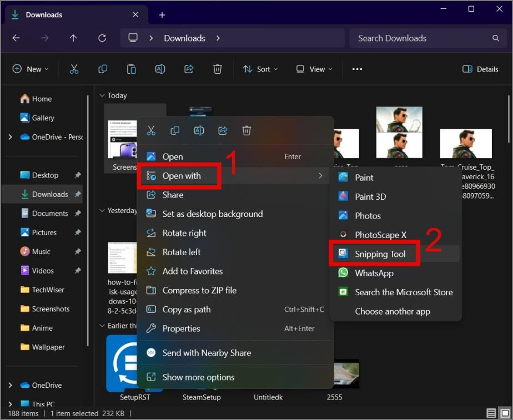This screenshot has width=513, height=420.
Task: Expand OneDrive - Personal in the sidebar
Action: [x=10, y=137]
